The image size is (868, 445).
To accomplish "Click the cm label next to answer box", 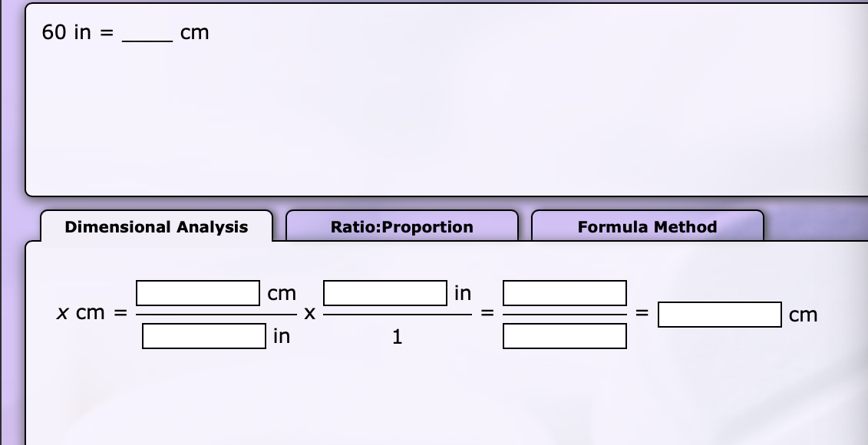I will pos(801,315).
